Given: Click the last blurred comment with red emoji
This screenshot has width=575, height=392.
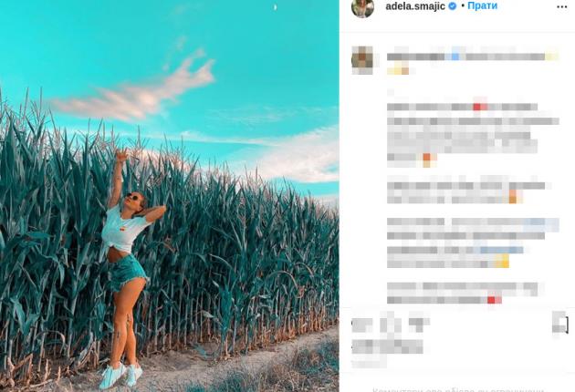Looking at the screenshot, I should click(x=463, y=293).
